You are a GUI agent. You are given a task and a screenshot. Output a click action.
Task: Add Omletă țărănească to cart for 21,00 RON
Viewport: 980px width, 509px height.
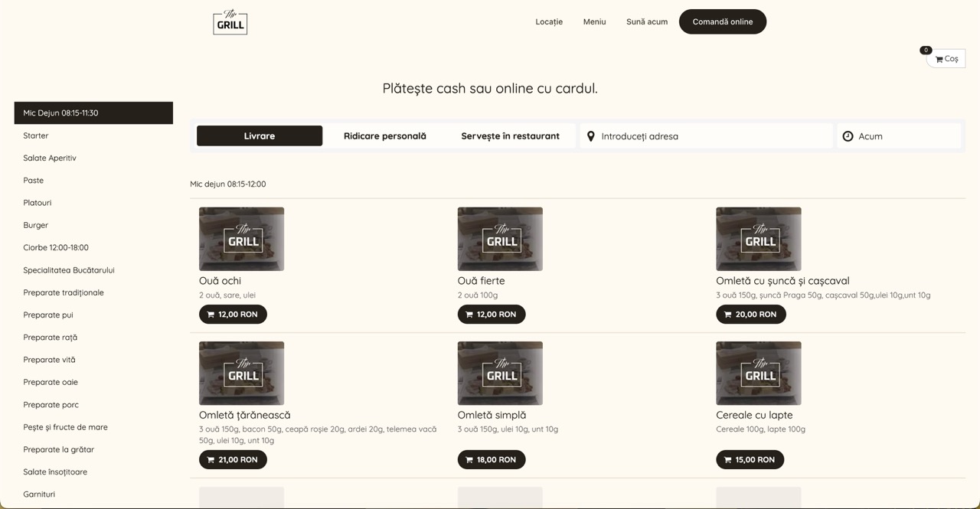click(233, 460)
